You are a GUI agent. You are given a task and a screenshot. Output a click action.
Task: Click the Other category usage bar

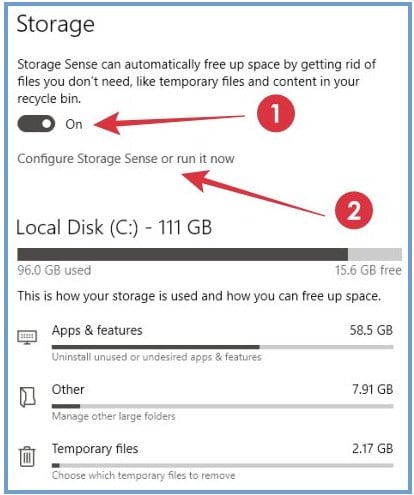click(223, 406)
